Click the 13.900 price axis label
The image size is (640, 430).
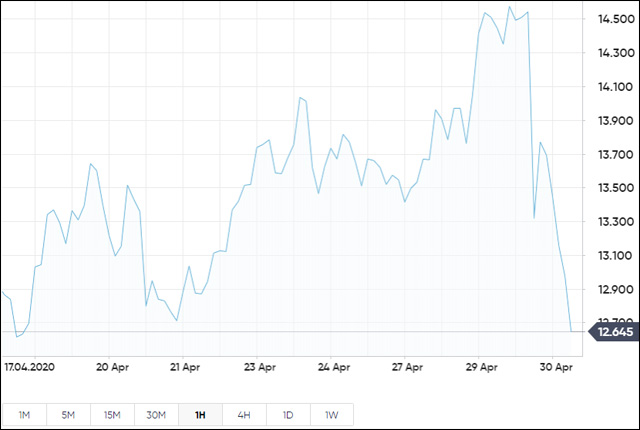click(x=612, y=120)
